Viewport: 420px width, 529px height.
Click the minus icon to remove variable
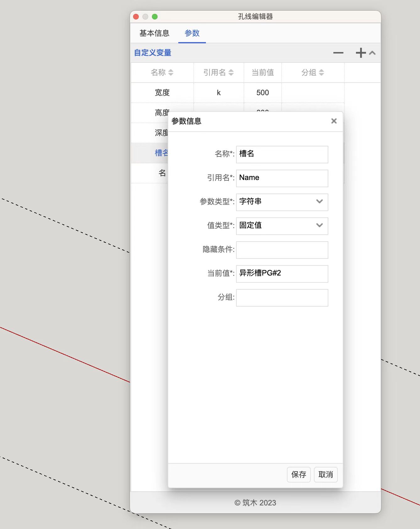(x=338, y=53)
